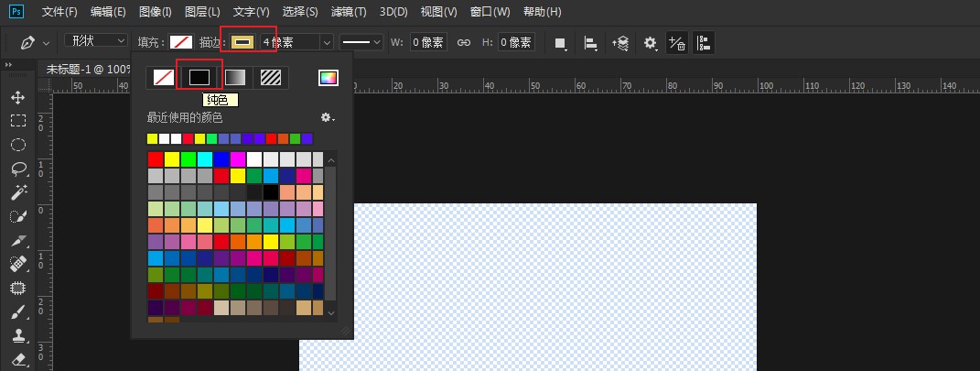The image size is (980, 371).
Task: Toggle the align edges option
Action: [x=705, y=43]
